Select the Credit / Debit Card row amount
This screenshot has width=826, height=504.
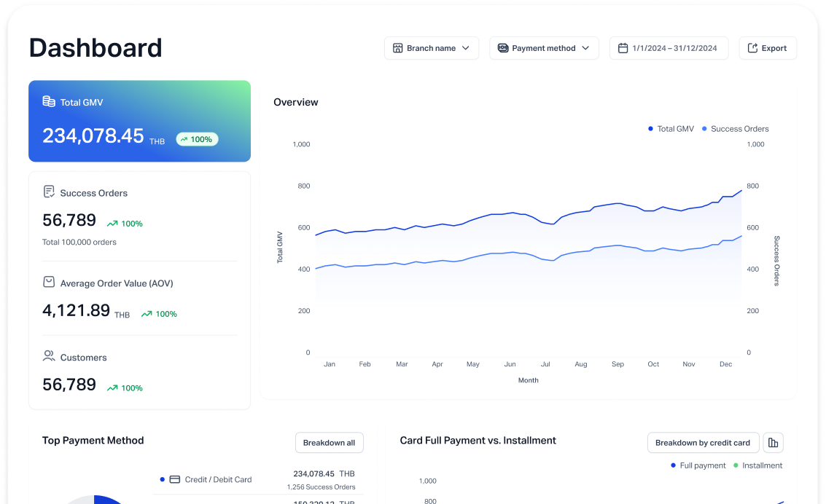click(313, 473)
